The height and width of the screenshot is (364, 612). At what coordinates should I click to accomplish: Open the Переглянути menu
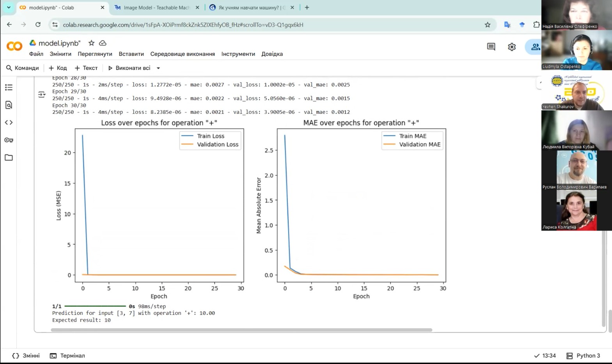(x=95, y=54)
